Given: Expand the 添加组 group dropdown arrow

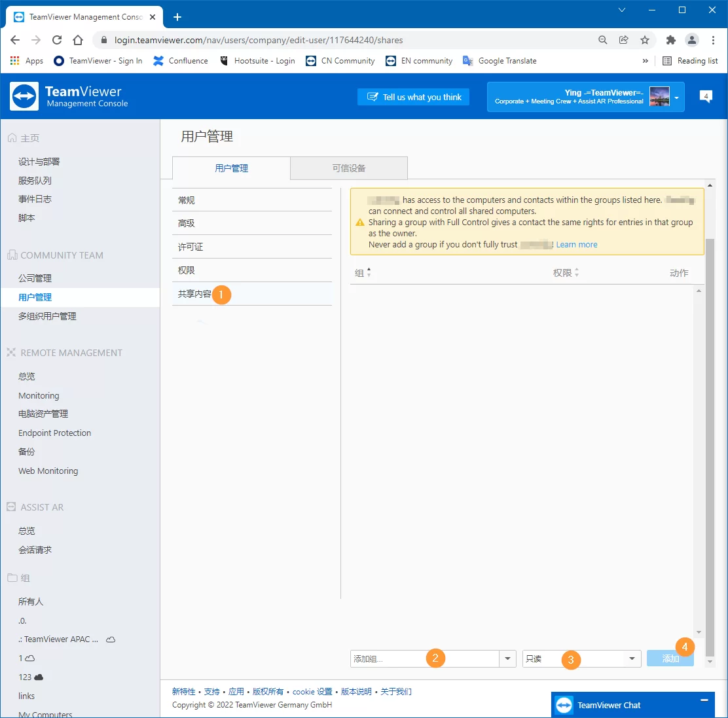Looking at the screenshot, I should pos(508,658).
